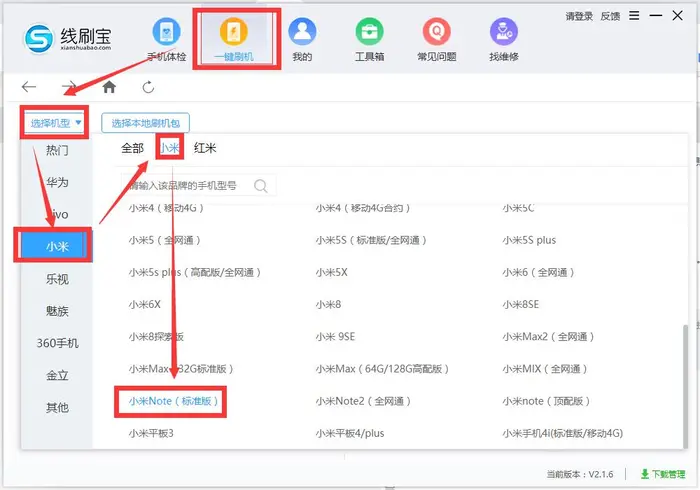Click the search magnifier icon

261,186
